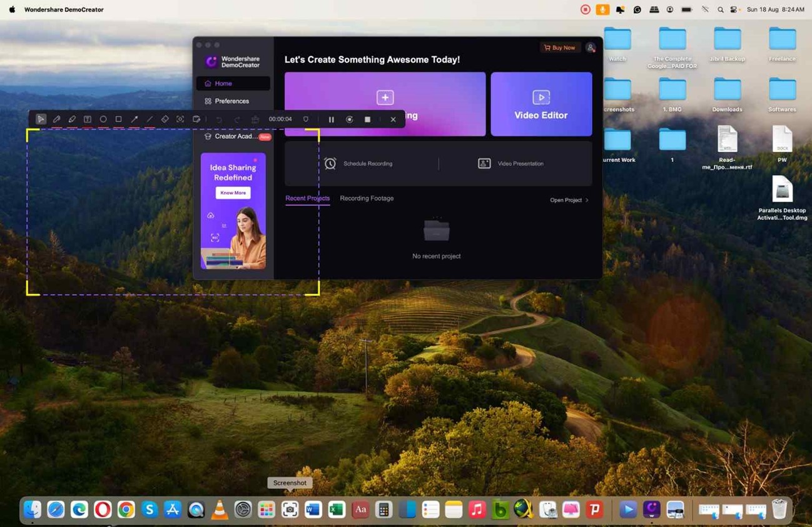Screen dimensions: 812x527
Task: Open Wondershare DemoCreator menu in menu bar
Action: coord(64,9)
